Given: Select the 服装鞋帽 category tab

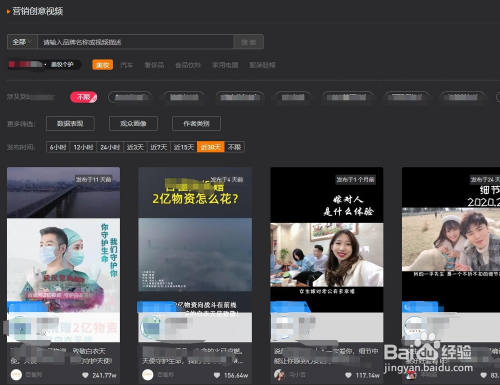Looking at the screenshot, I should click(x=263, y=65).
